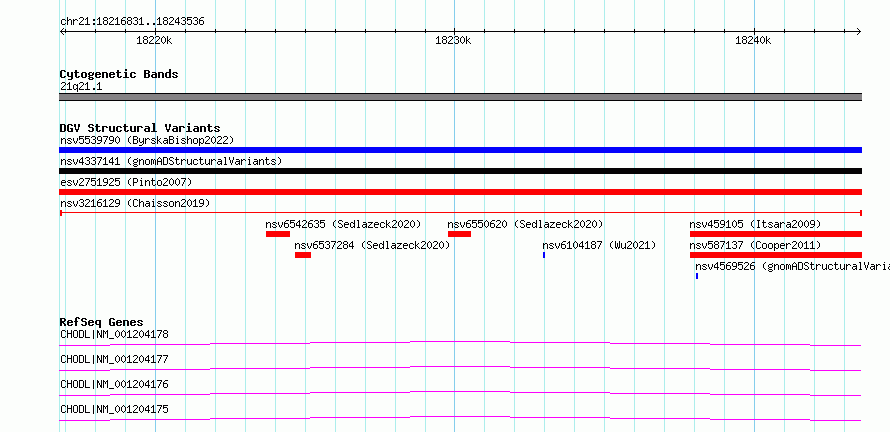
Task: Click the red nsv6537284 variant block
Action: [x=303, y=255]
